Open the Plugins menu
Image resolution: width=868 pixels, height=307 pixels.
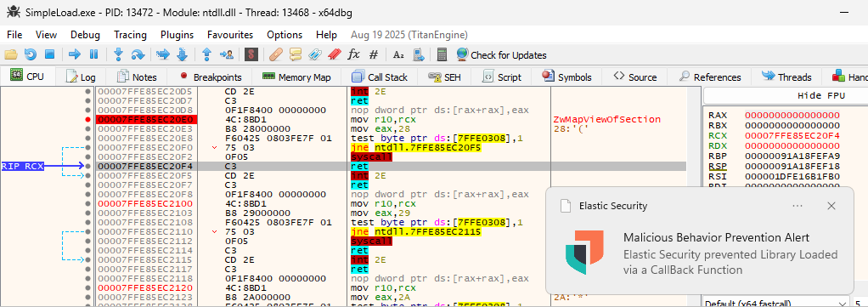178,35
